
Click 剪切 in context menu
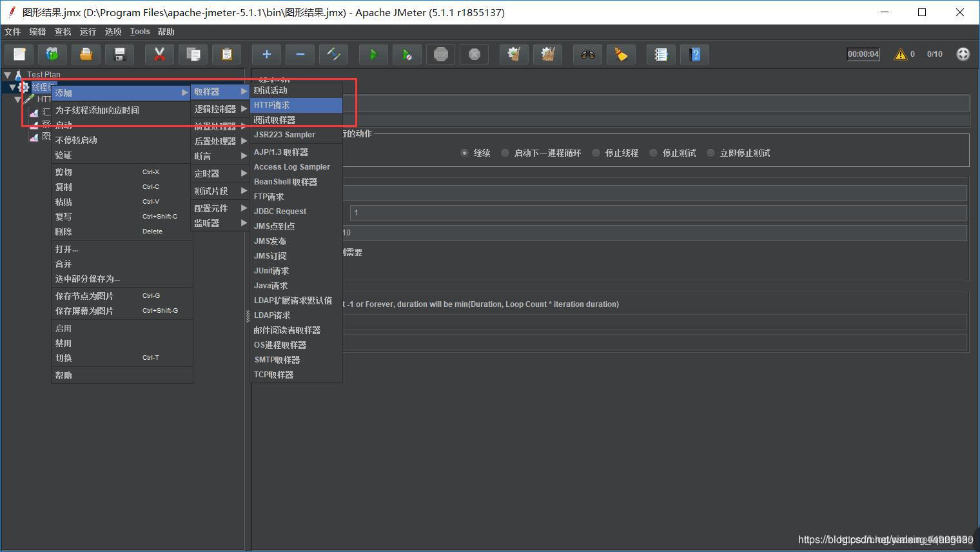(122, 172)
